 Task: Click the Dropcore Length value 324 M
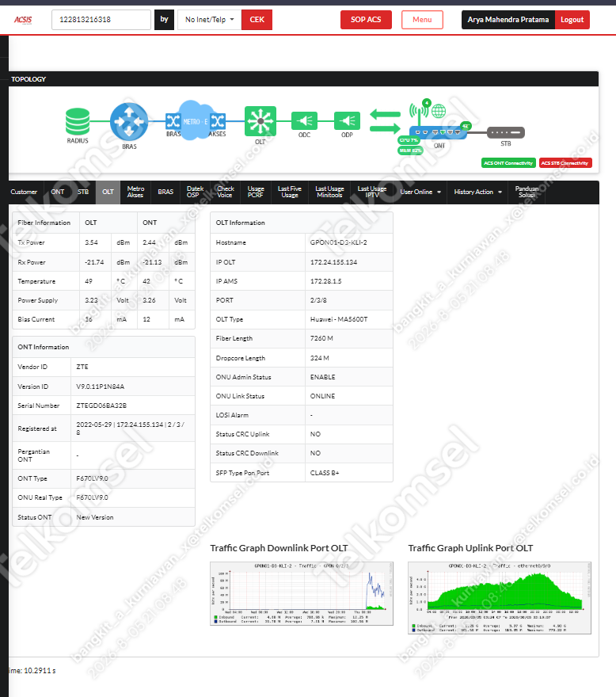coord(320,358)
